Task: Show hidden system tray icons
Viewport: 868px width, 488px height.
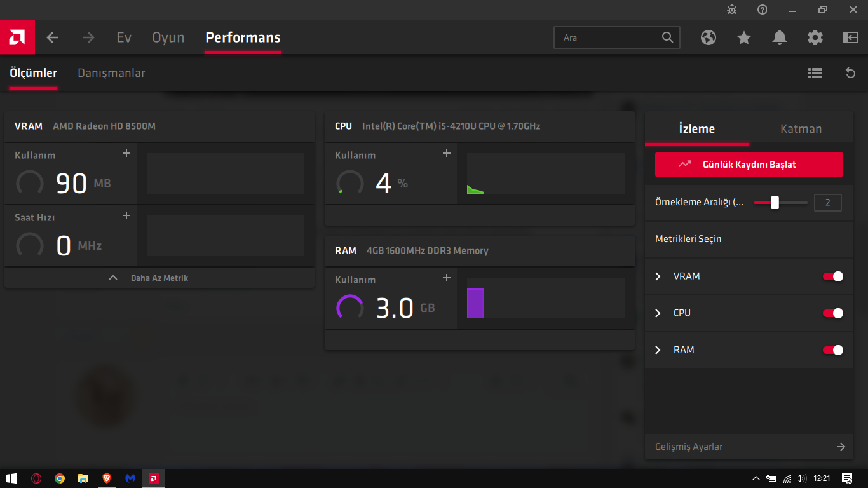Action: point(756,478)
